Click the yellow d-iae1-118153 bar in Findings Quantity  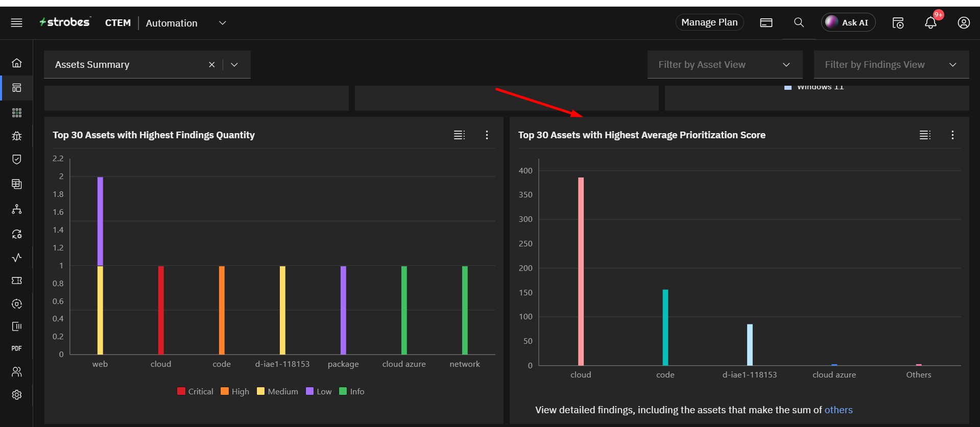coord(282,310)
